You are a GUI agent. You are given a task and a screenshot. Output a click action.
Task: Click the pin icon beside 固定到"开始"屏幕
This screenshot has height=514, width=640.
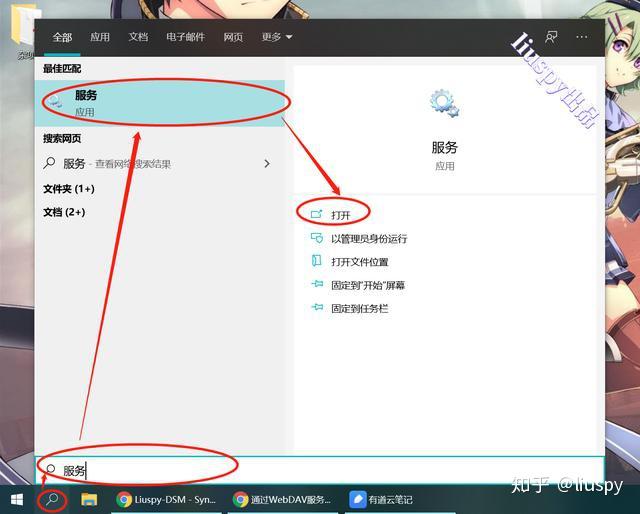[x=317, y=284]
